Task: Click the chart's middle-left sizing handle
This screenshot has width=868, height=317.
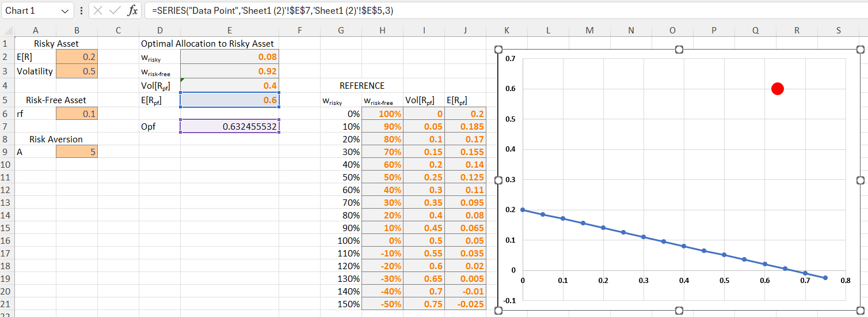Action: 498,180
